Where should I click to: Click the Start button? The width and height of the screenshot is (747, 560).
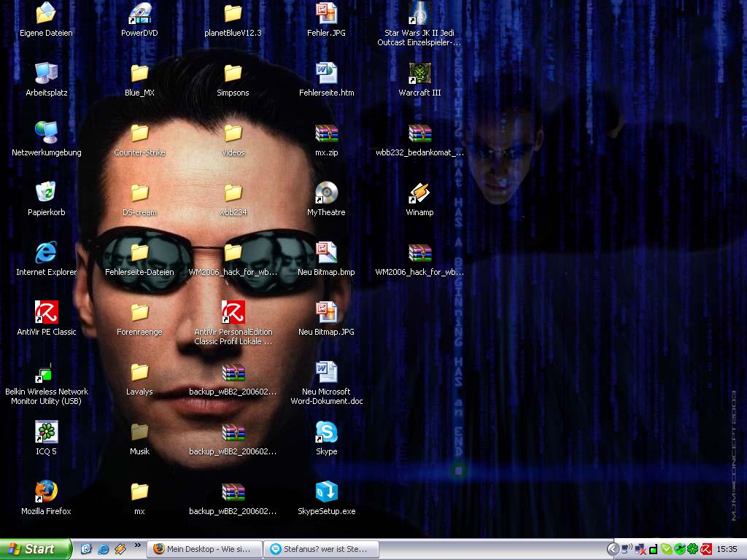coord(35,549)
